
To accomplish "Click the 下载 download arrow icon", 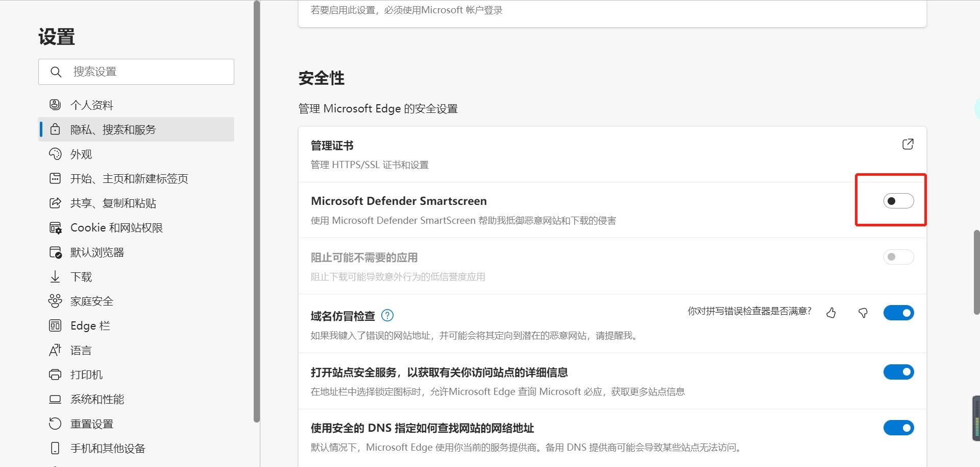I will [55, 277].
